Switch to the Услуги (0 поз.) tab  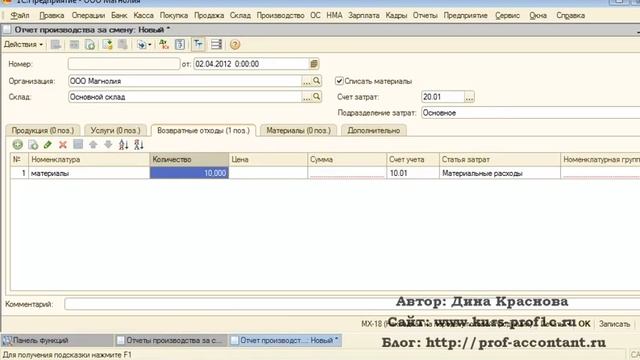[116, 131]
